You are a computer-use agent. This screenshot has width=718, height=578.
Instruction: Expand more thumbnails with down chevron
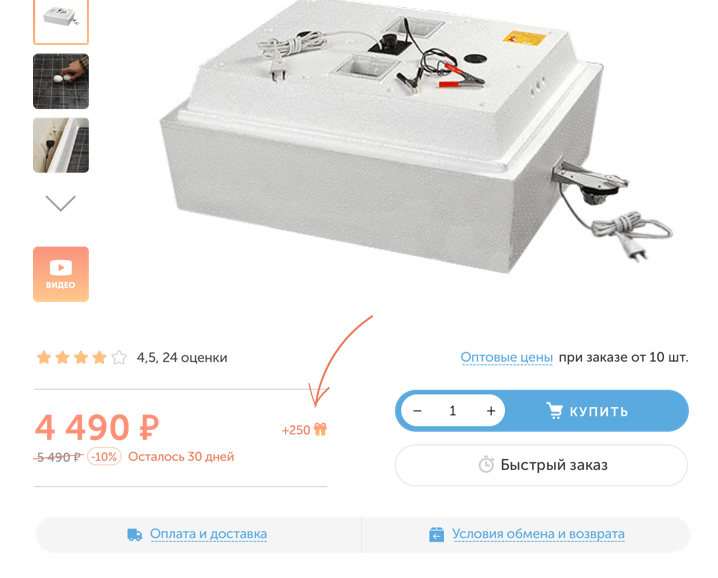pyautogui.click(x=60, y=203)
